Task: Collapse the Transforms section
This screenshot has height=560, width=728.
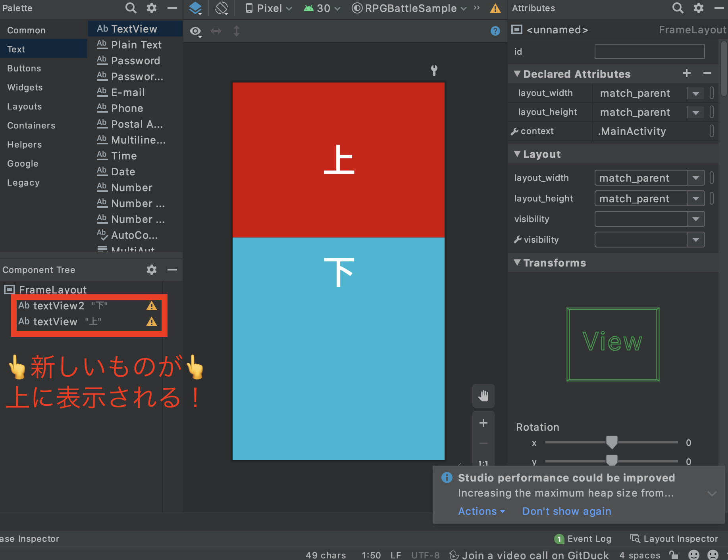Action: pos(517,263)
